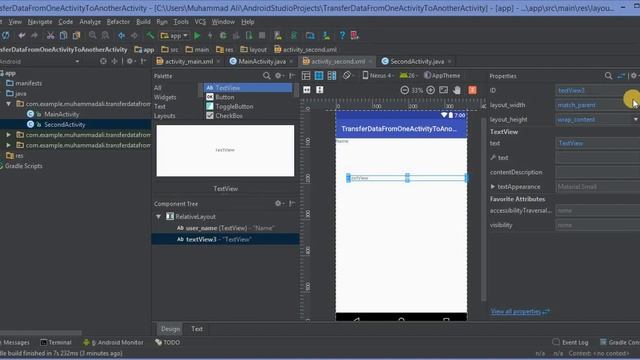Open the Refactor menu

118,22
